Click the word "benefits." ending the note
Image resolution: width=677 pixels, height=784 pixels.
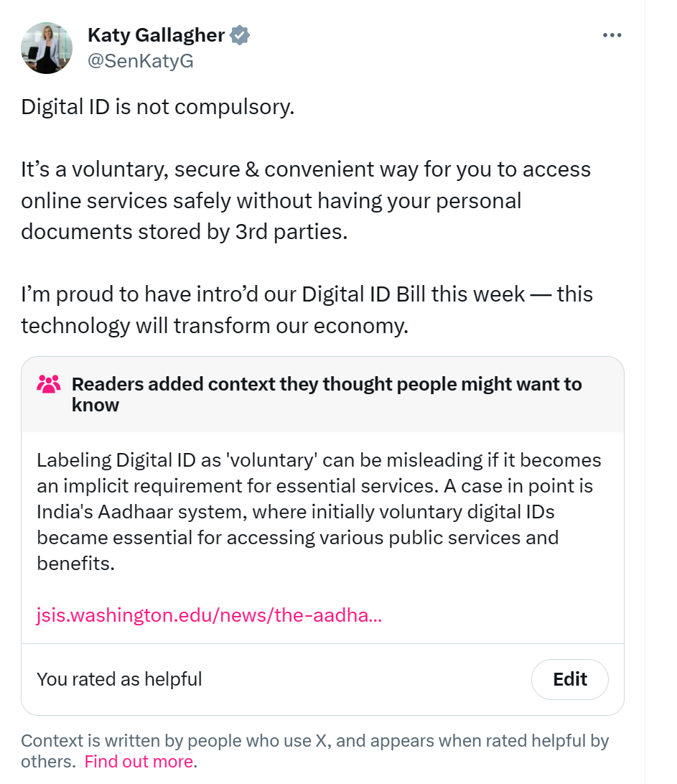(75, 564)
